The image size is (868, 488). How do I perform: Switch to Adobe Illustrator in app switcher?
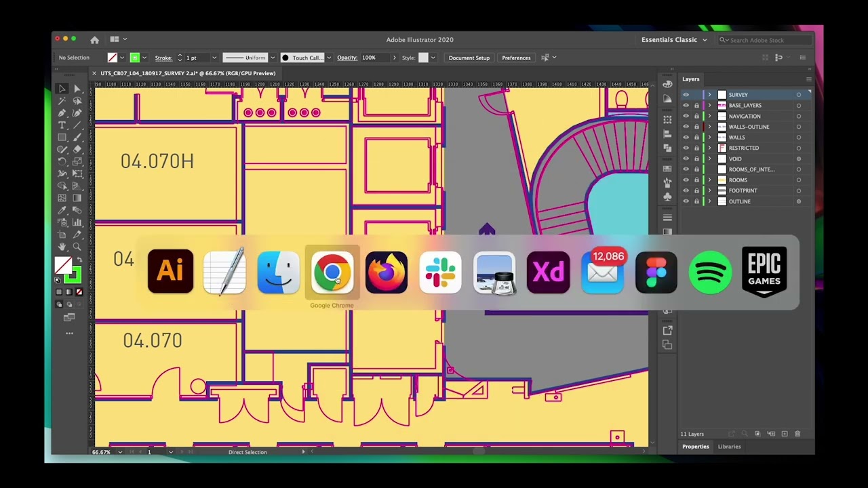170,272
